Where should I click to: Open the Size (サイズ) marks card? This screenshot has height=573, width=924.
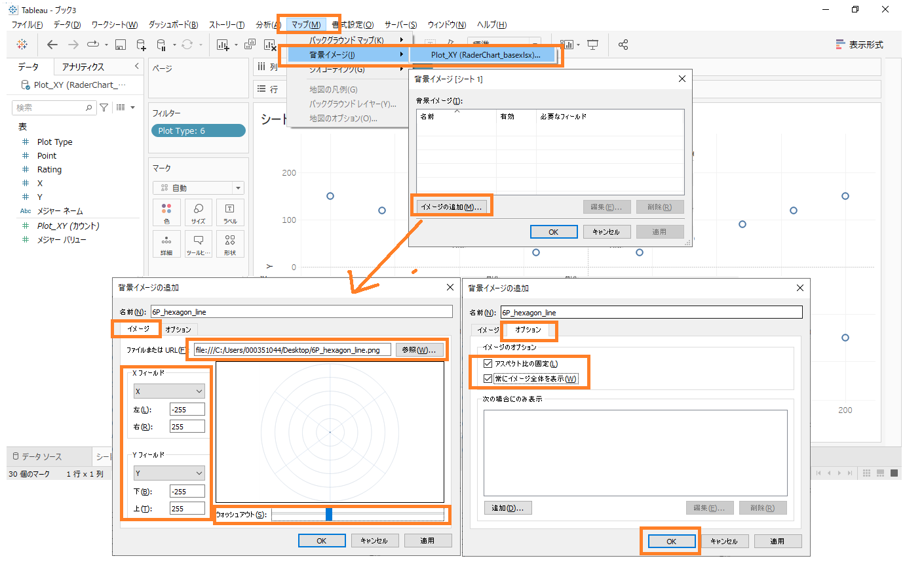coord(198,212)
